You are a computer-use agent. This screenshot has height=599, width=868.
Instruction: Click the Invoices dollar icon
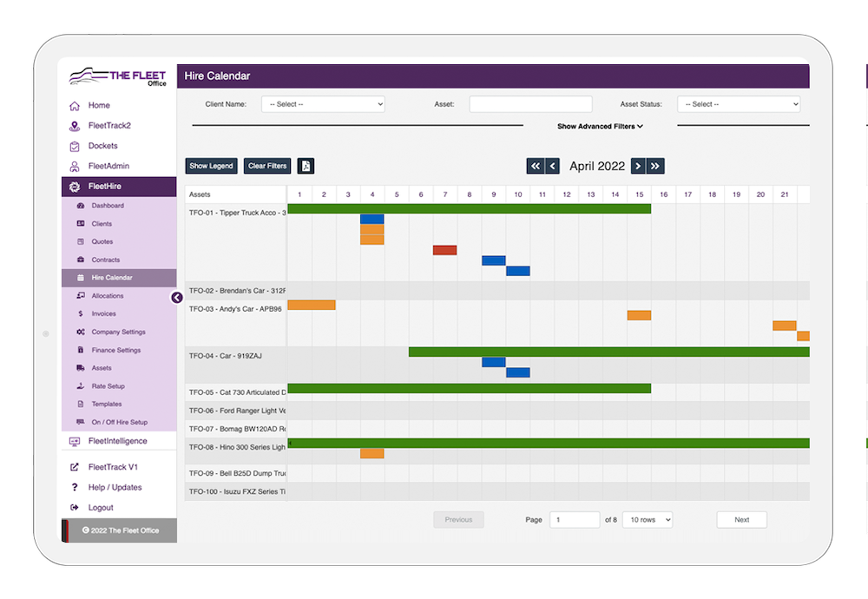tap(80, 314)
